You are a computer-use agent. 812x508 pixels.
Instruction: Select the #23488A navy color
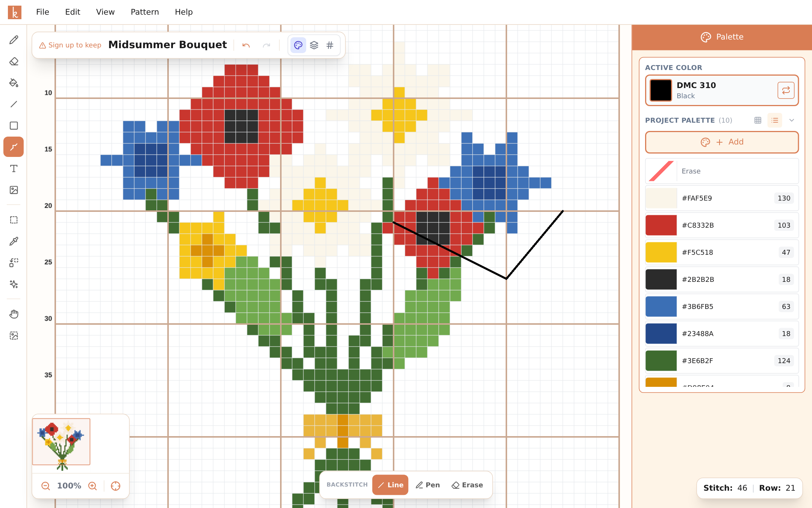[x=722, y=334]
